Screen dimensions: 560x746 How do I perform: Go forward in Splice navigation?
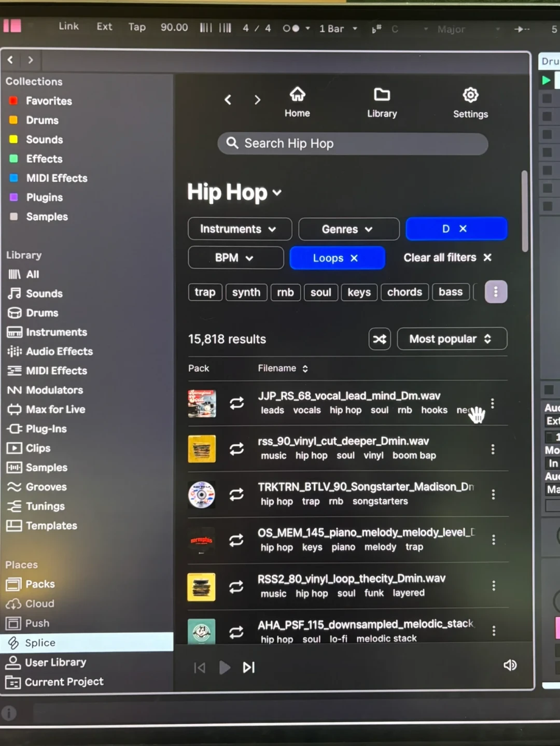pos(257,100)
